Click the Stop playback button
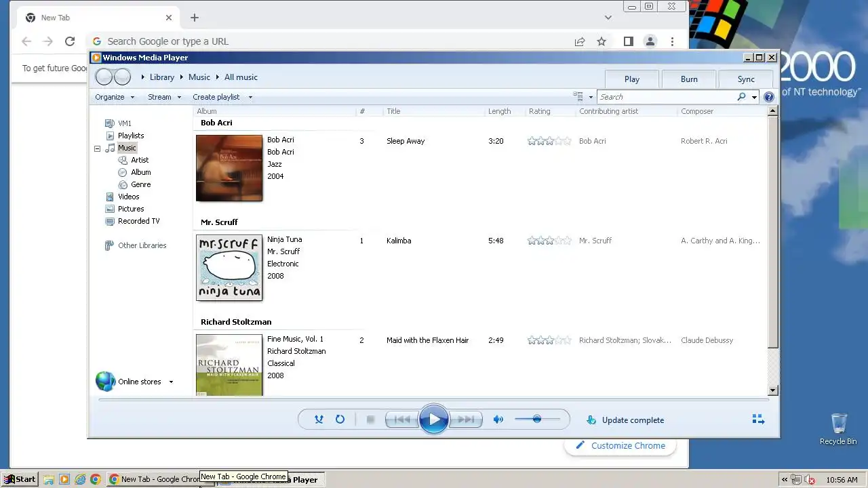 (x=370, y=420)
